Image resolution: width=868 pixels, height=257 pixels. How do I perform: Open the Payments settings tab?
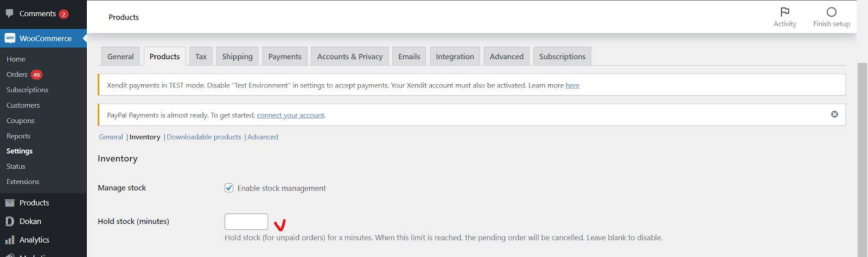pyautogui.click(x=285, y=57)
